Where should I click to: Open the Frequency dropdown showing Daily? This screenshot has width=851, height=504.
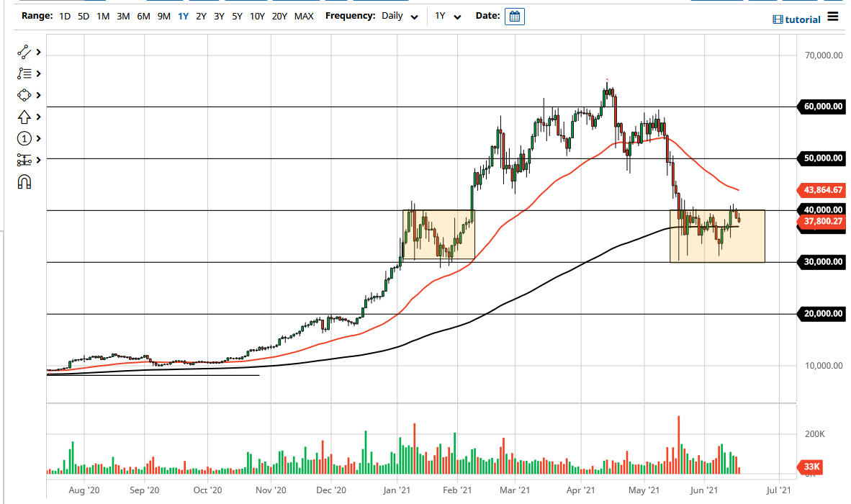pos(399,16)
